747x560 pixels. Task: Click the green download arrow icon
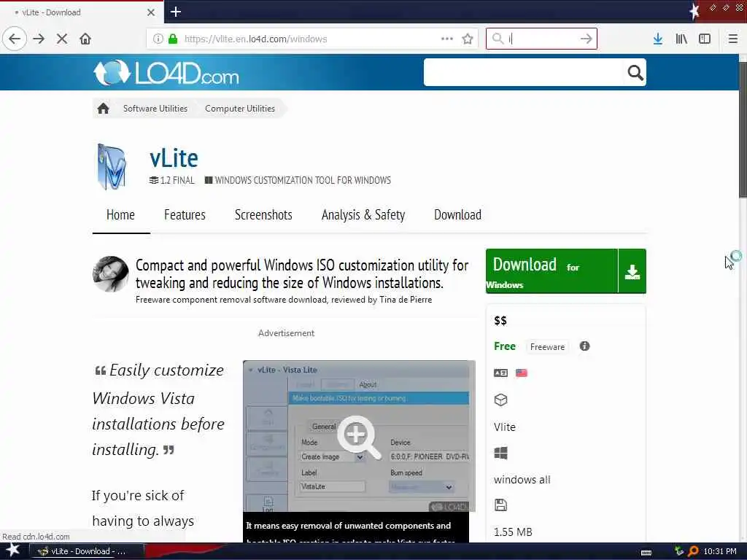coord(632,271)
